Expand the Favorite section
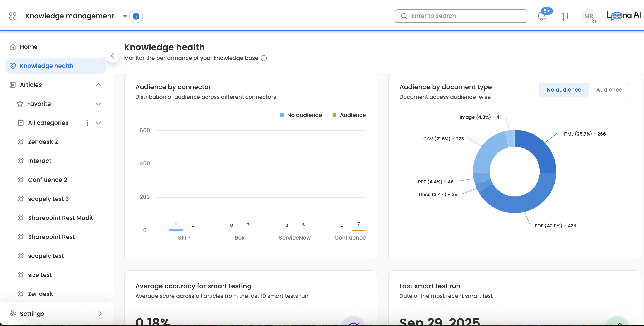The width and height of the screenshot is (644, 326). 98,104
